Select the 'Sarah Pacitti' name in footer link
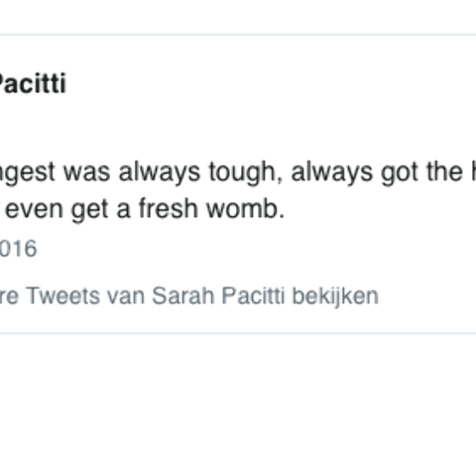This screenshot has height=476, width=476. pyautogui.click(x=218, y=296)
